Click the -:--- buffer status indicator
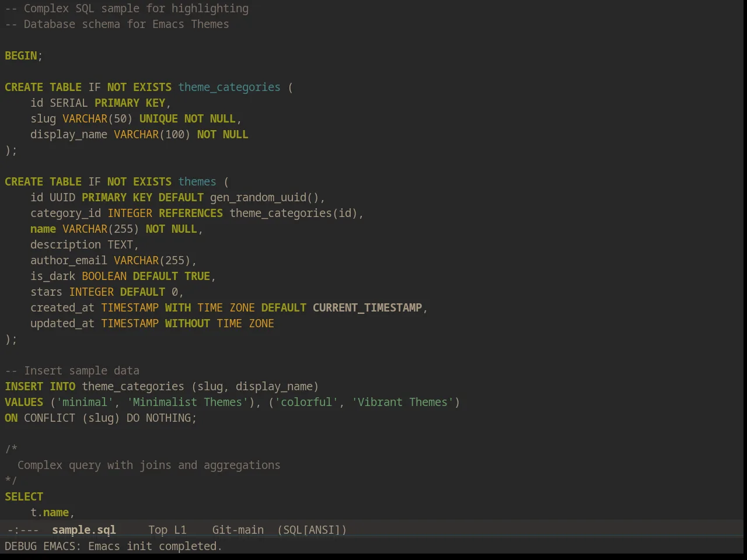This screenshot has height=560, width=747. [23, 530]
